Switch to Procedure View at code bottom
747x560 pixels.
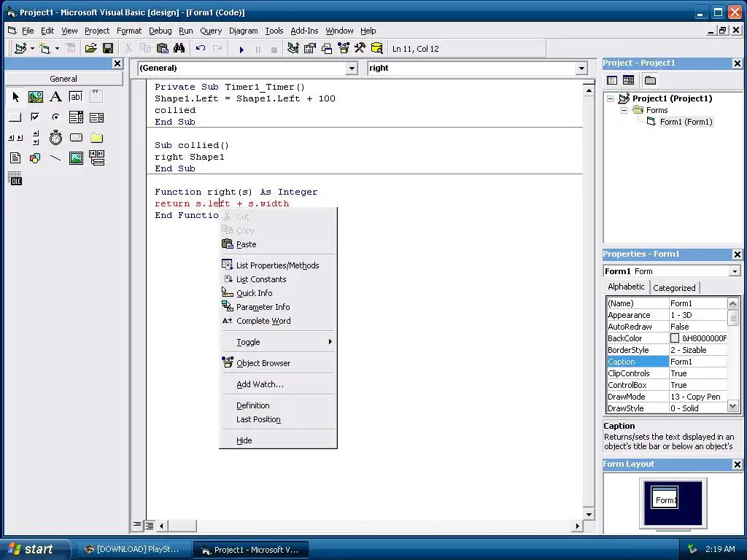[137, 526]
